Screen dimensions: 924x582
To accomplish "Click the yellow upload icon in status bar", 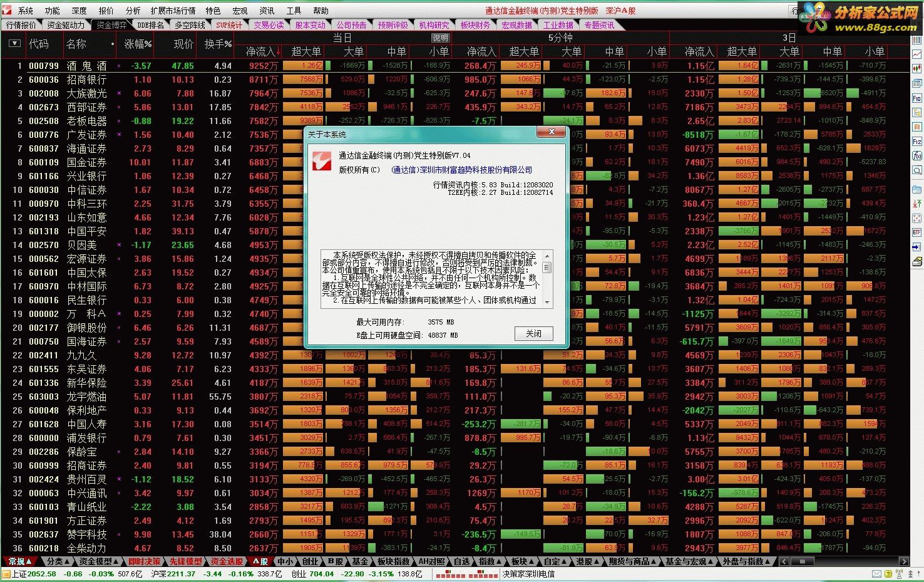I will (888, 574).
